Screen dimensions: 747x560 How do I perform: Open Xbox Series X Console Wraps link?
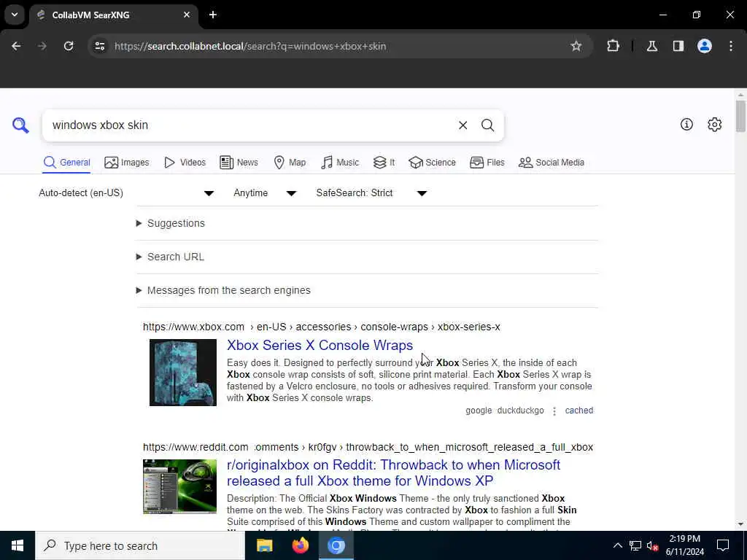[x=320, y=345]
